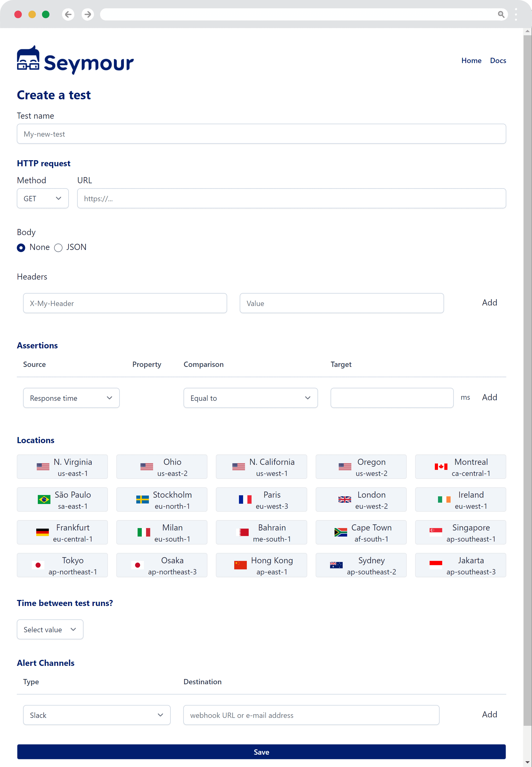Select the None body radio button
The height and width of the screenshot is (767, 532).
coord(21,247)
